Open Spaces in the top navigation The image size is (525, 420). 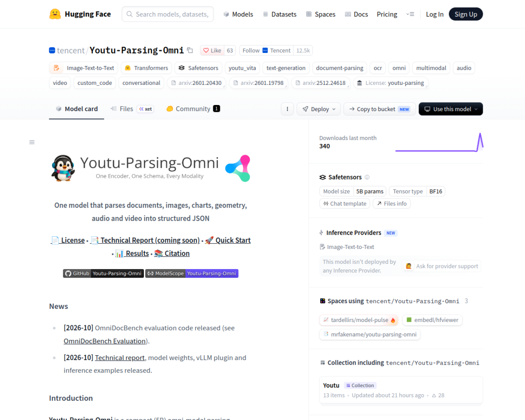(321, 14)
